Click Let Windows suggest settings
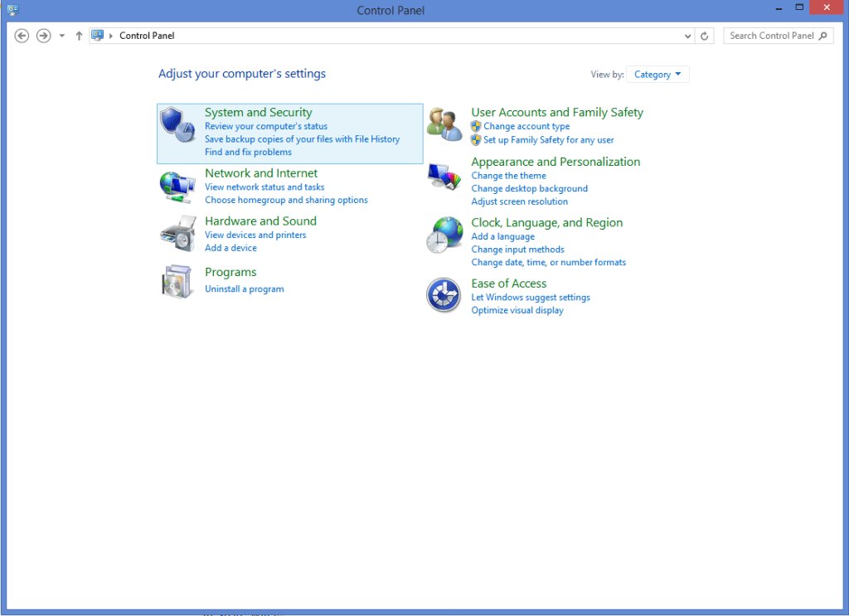 (x=530, y=297)
